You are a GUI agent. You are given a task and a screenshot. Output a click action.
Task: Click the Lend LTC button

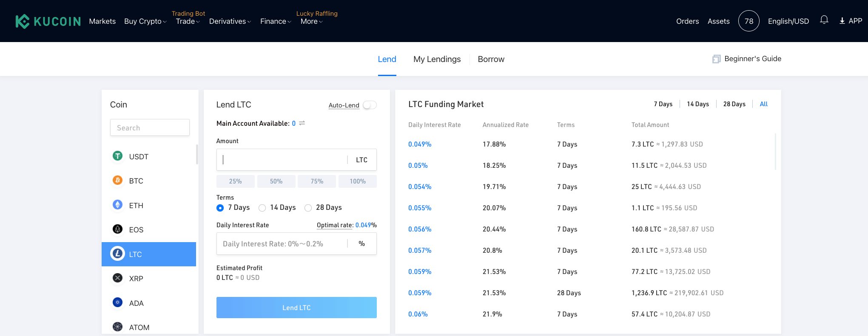[296, 308]
